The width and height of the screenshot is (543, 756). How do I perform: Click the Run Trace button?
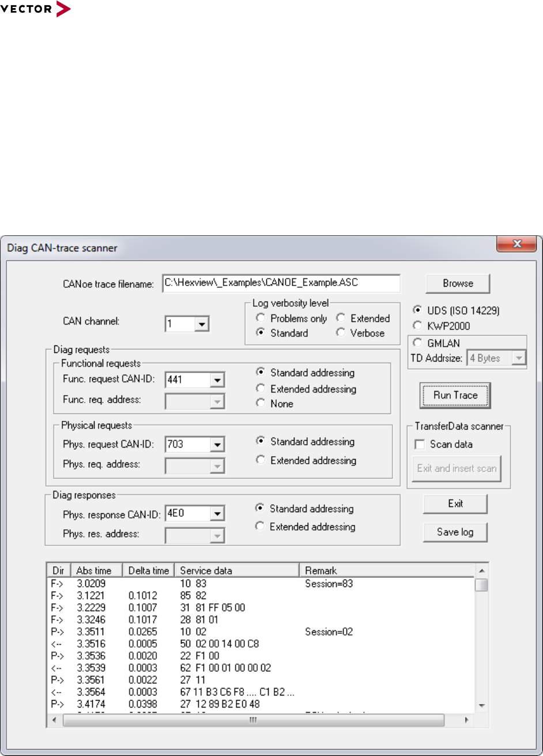pyautogui.click(x=455, y=396)
